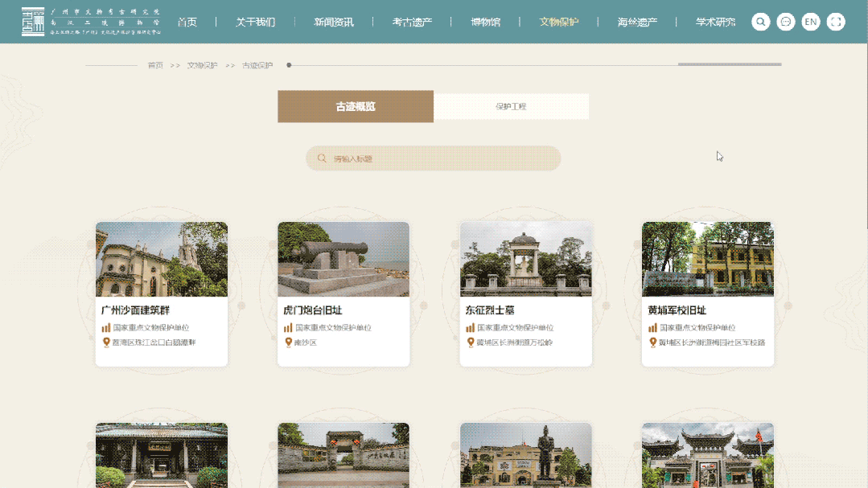Click 国家重点文物保护单位 under 东征烈士墓

[x=516, y=327]
